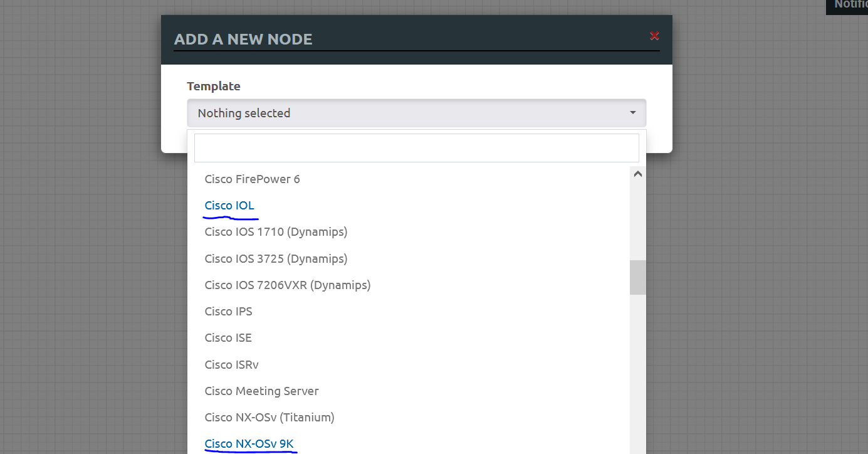Viewport: 868px width, 454px height.
Task: Click the template search input field
Action: click(x=416, y=148)
